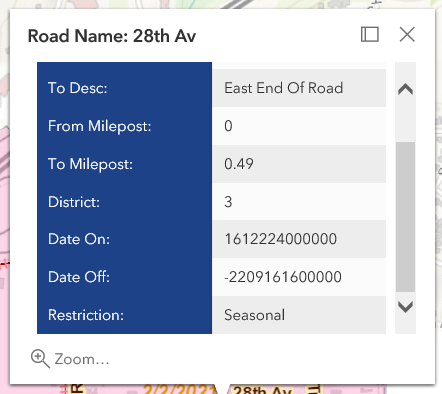Click the scroll up arrow
Screen dimensions: 442x394
405,89
